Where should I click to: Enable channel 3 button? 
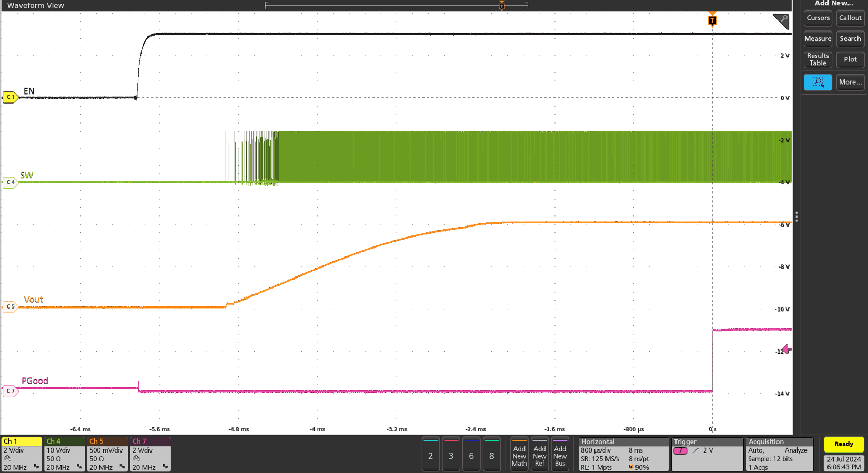[x=451, y=455]
